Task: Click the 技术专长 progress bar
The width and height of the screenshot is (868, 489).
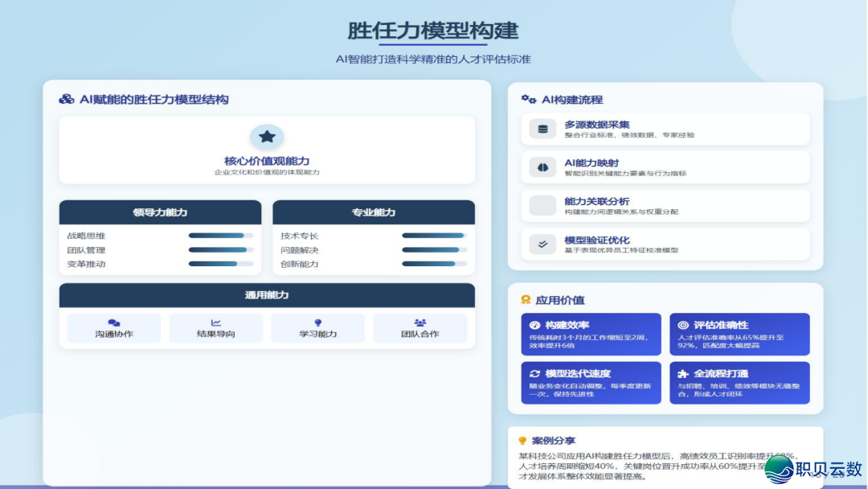Action: coord(435,236)
